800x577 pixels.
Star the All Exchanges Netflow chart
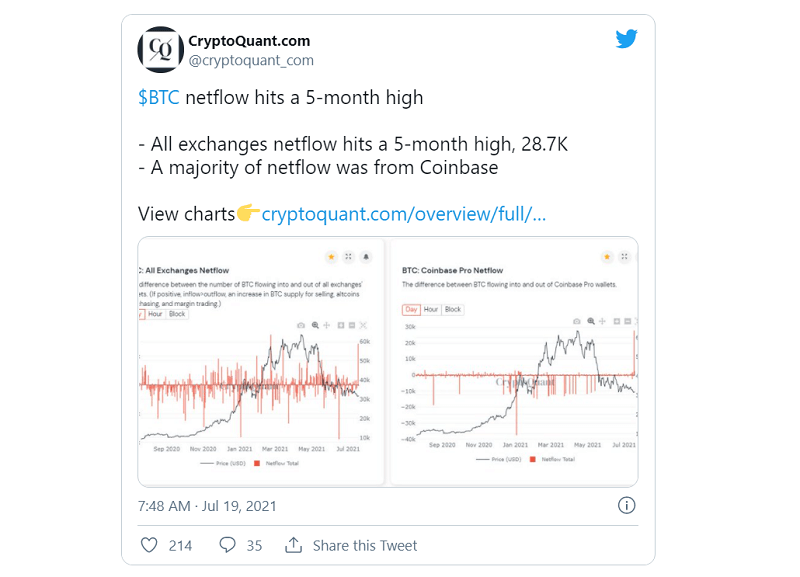coord(331,257)
